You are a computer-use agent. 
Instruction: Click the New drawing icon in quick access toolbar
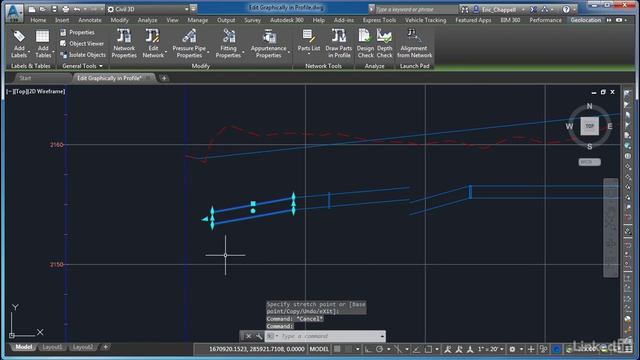pyautogui.click(x=32, y=9)
